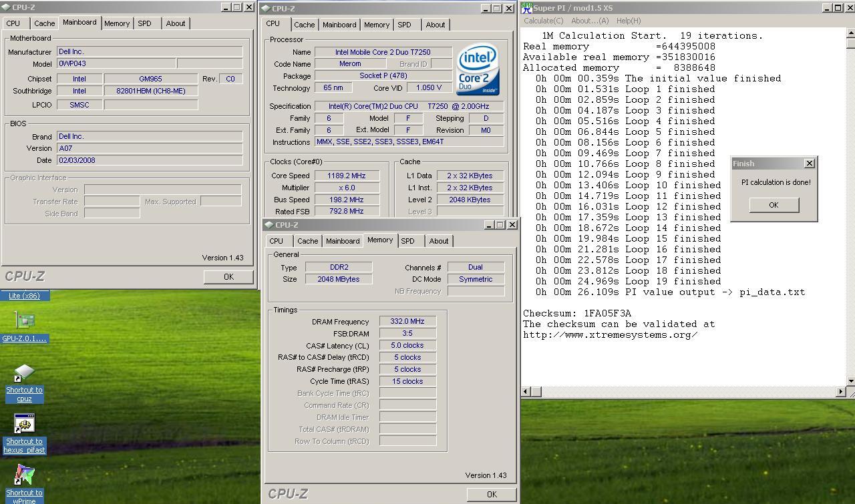Viewport: 855px width, 504px height.
Task: Open SPD tab in Memory window
Action: point(408,241)
